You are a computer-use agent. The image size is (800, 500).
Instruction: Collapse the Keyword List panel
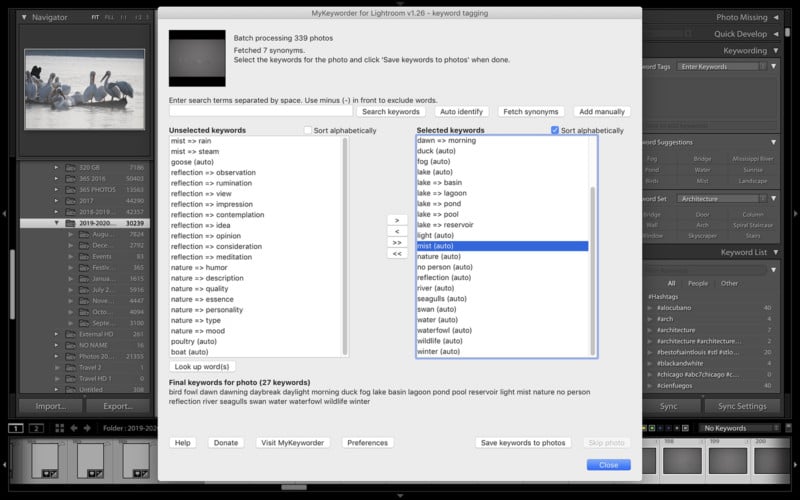tap(776, 253)
